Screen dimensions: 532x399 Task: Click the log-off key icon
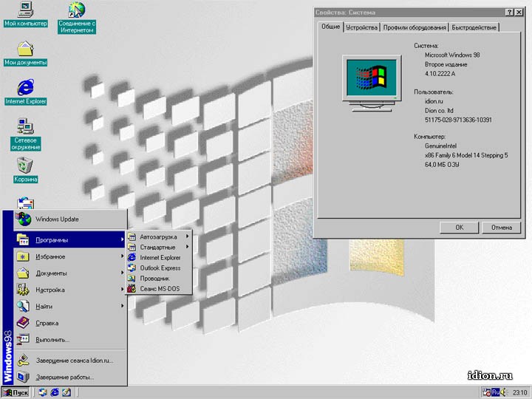point(23,361)
